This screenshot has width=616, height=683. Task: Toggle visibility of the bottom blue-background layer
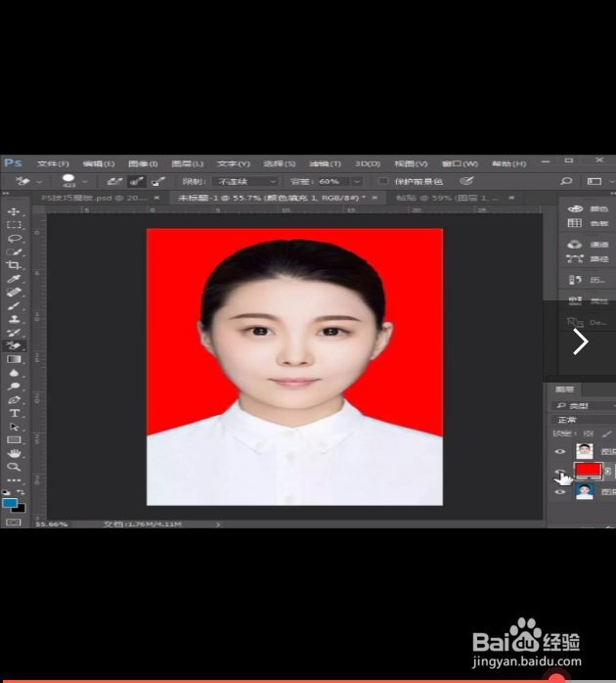[x=560, y=492]
